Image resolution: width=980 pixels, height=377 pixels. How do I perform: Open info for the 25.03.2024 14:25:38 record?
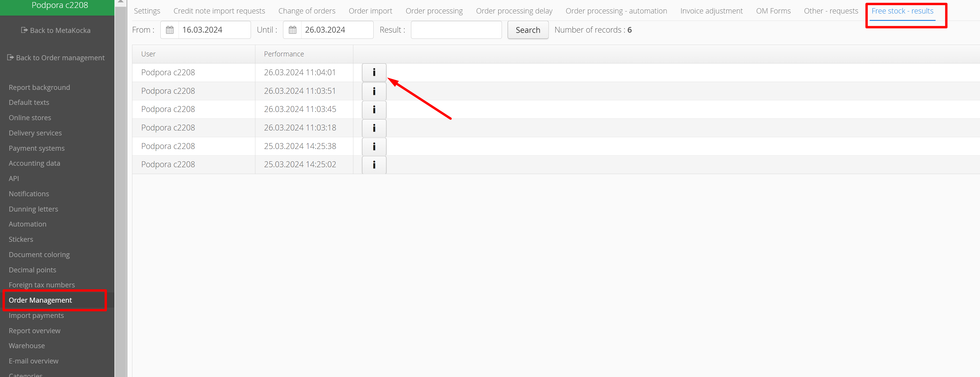[374, 146]
